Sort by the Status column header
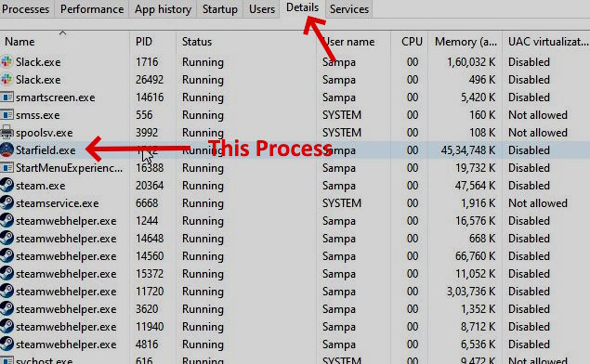This screenshot has width=590, height=364. (246, 42)
